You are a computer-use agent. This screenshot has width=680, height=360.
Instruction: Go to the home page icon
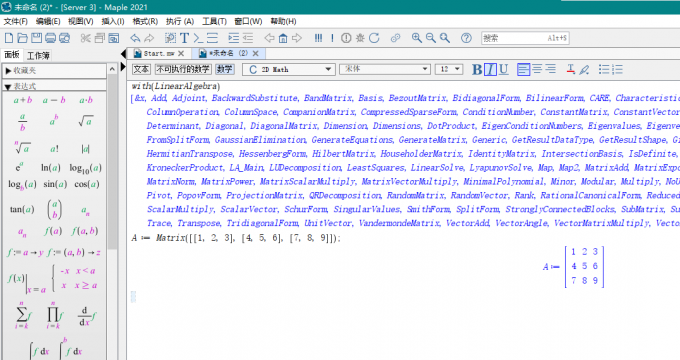click(x=283, y=38)
